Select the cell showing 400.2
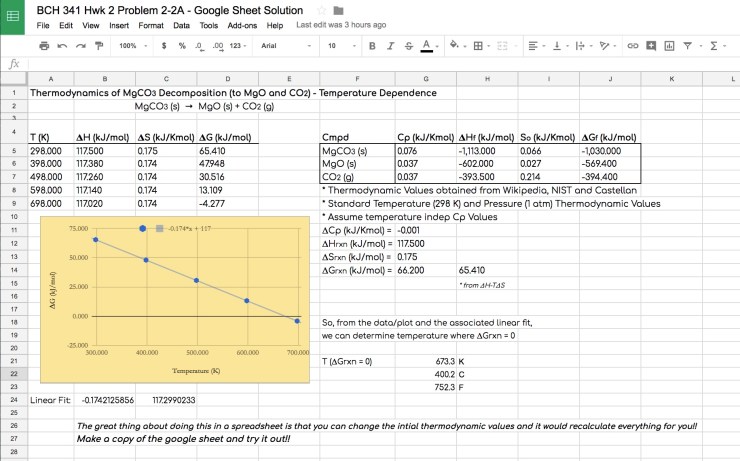Viewport: 740px width, 461px height. [x=426, y=374]
